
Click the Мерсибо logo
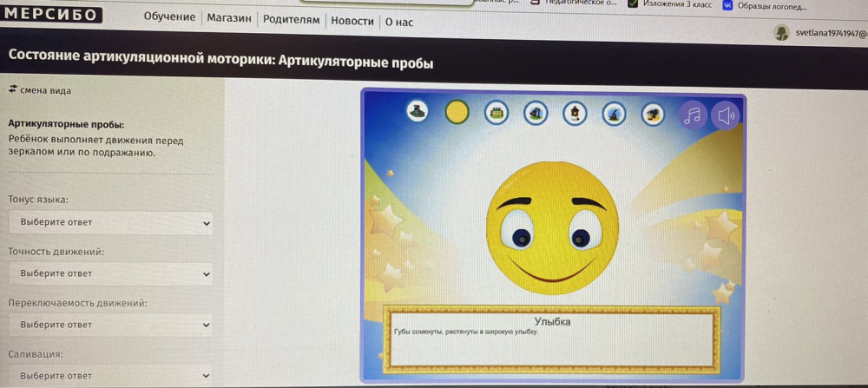pos(50,14)
